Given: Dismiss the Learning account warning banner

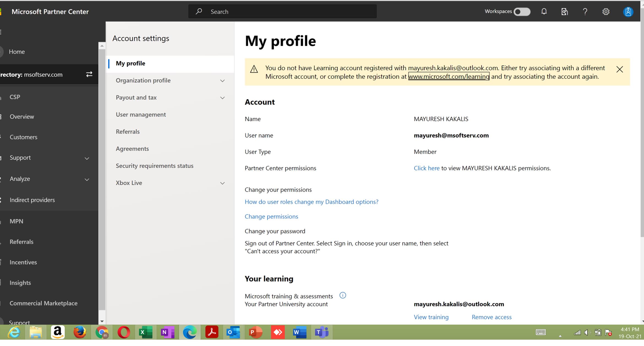Looking at the screenshot, I should [x=620, y=69].
